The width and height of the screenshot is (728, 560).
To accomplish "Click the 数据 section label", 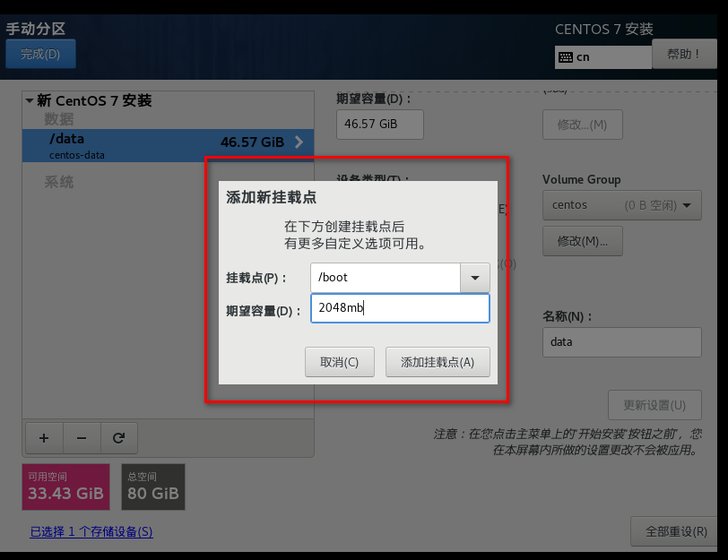I will (59, 119).
